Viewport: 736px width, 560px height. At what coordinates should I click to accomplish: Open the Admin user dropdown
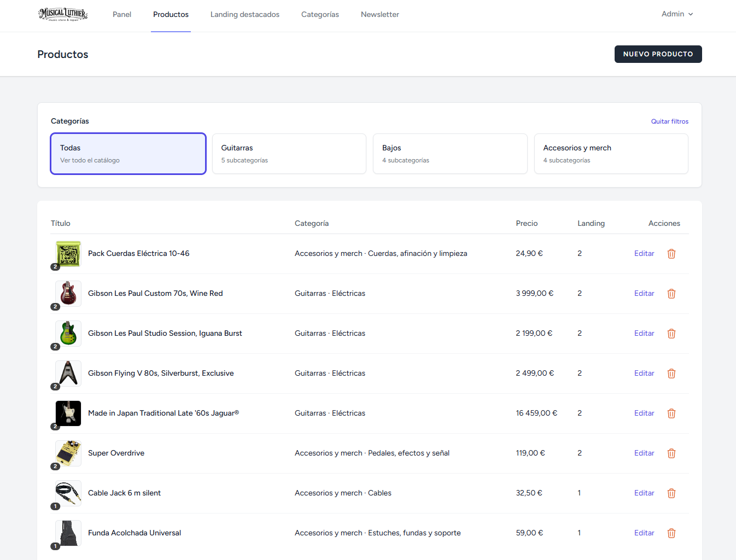677,14
